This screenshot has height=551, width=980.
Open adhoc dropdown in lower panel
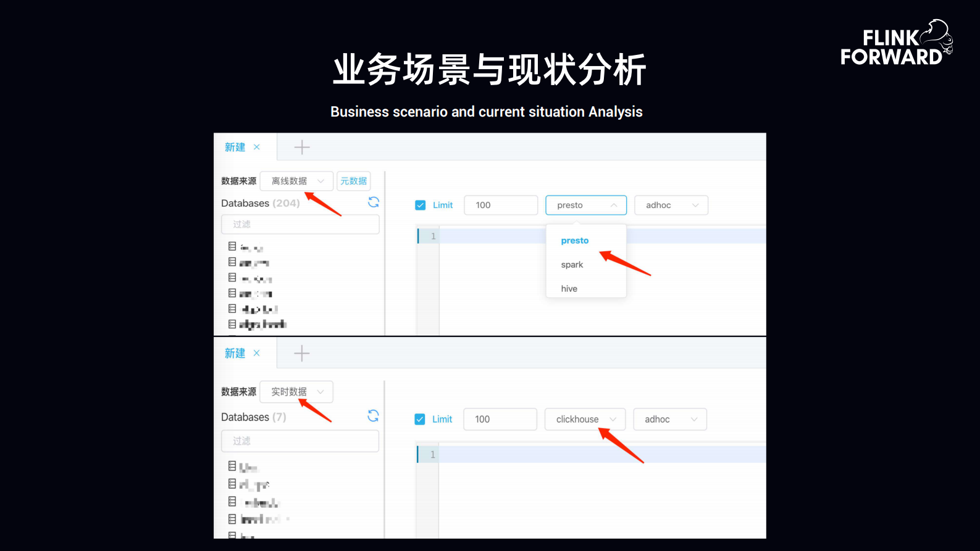pos(670,420)
